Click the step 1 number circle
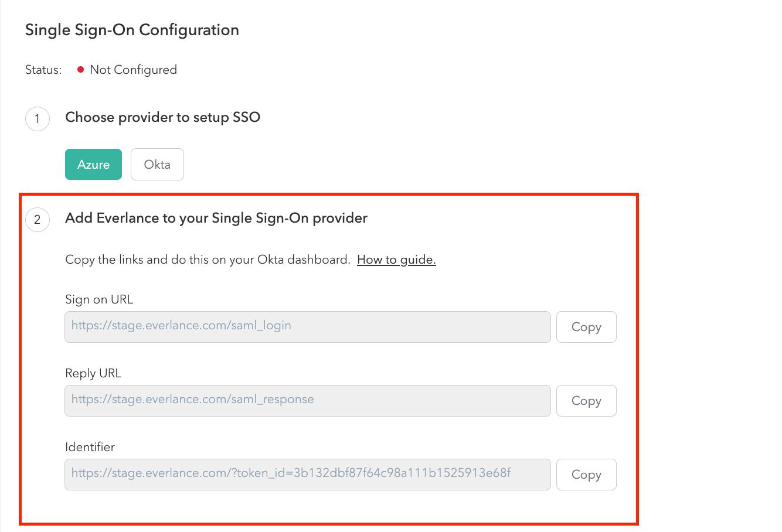Viewport: 782px width, 532px height. point(38,119)
